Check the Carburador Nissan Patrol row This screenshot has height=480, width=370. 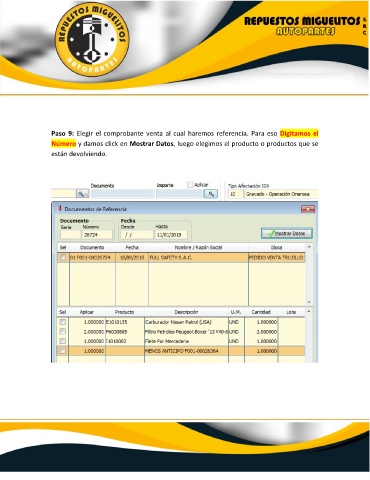click(63, 322)
